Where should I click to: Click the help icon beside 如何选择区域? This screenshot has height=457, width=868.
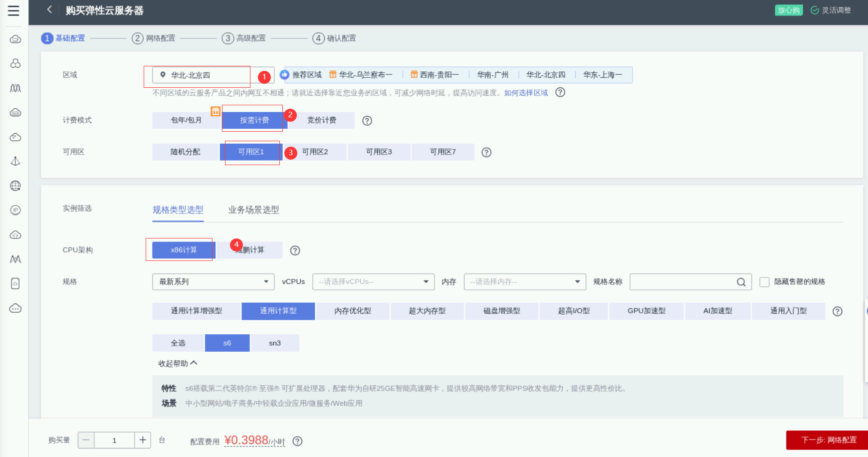coord(560,92)
